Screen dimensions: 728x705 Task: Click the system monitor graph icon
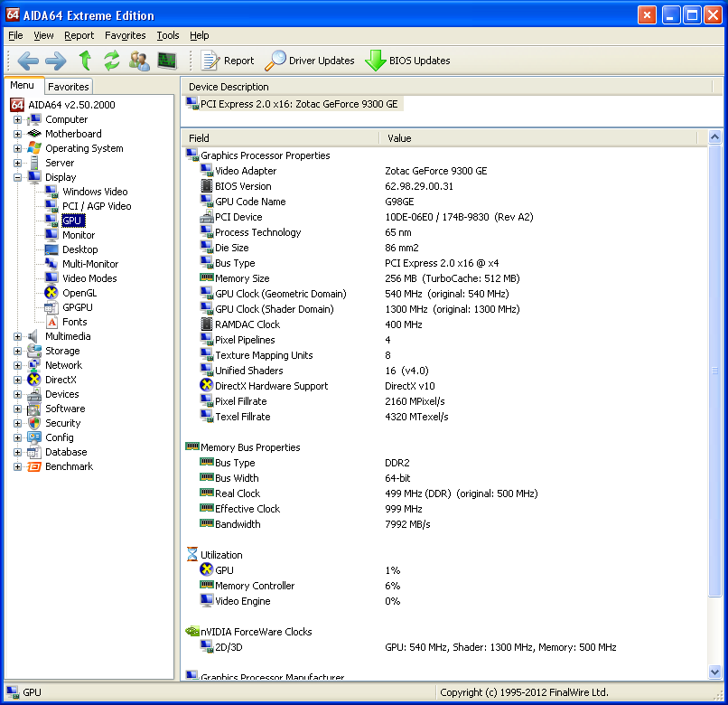[167, 61]
